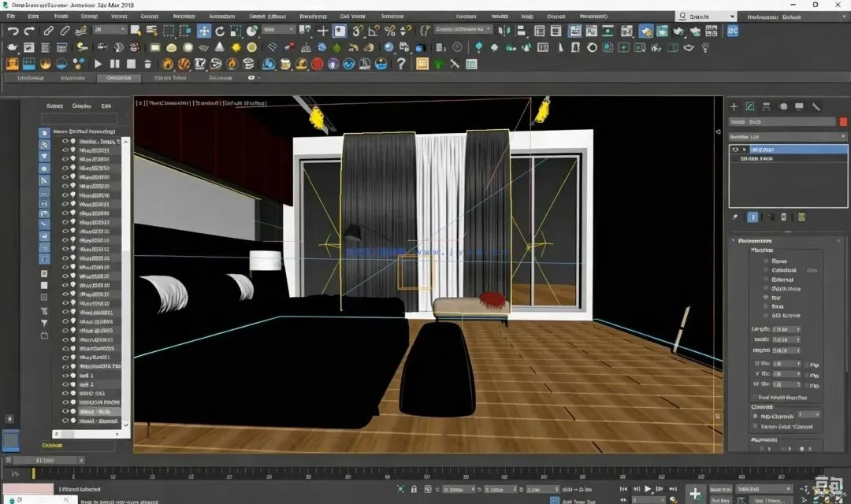Select the Spherical mapping radio button
Viewport: 851px width, 504px height.
click(x=767, y=280)
